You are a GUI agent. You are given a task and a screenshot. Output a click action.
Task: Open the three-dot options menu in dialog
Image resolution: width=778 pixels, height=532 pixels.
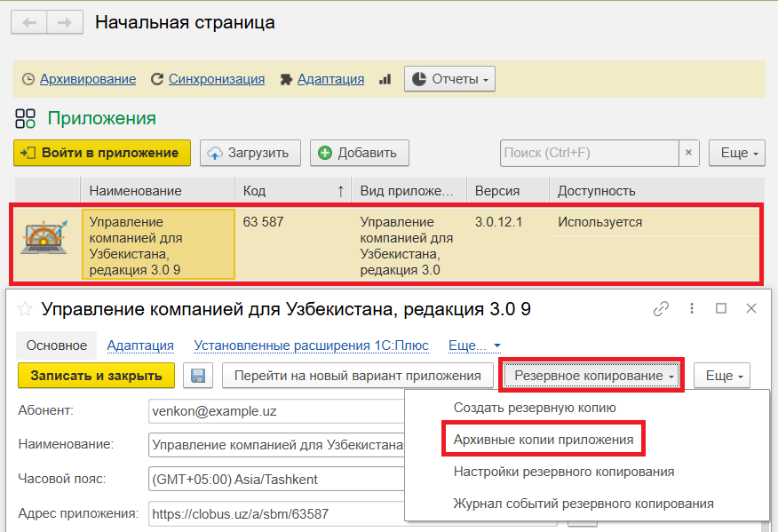(x=691, y=309)
